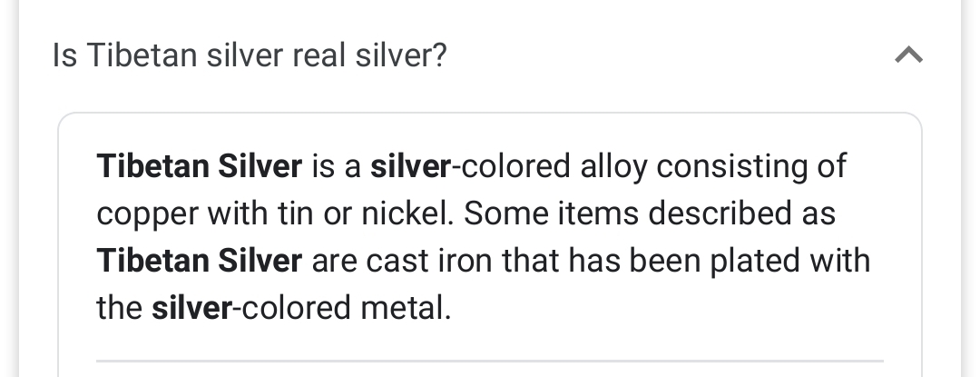Click the words "has been" in the third line
This screenshot has width=980, height=377.
click(x=625, y=261)
